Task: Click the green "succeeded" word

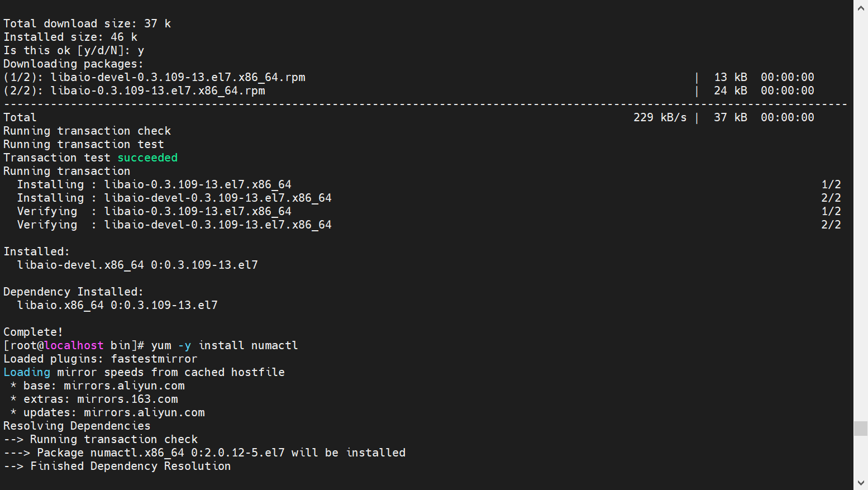Action: click(147, 158)
